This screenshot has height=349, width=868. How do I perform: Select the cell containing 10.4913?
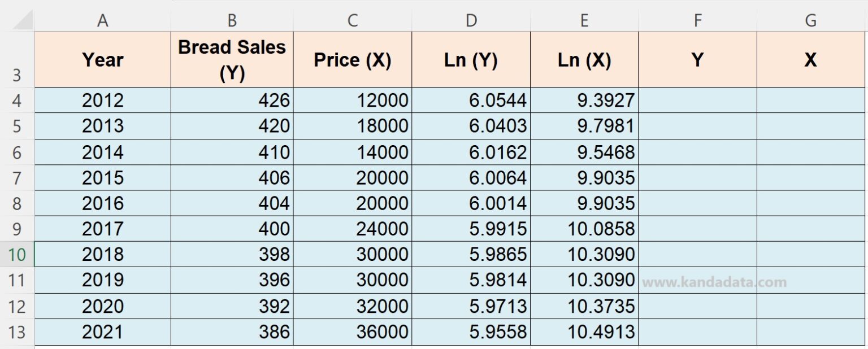coord(584,332)
